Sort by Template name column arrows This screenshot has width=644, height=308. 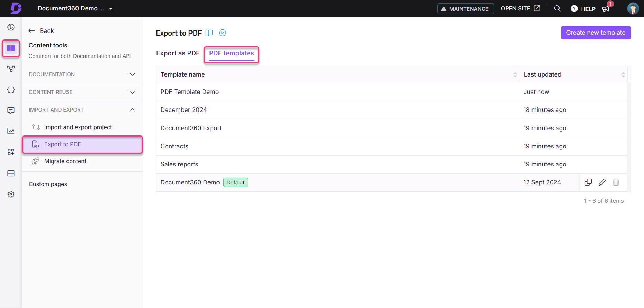(515, 75)
